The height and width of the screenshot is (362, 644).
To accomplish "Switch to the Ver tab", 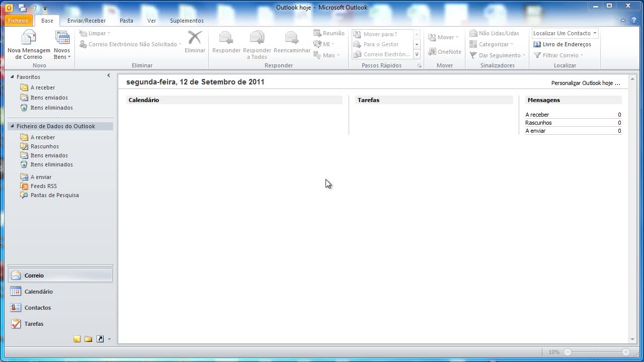I will click(x=151, y=21).
